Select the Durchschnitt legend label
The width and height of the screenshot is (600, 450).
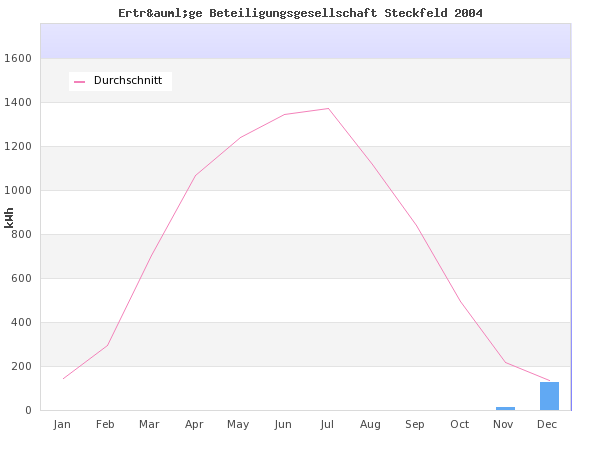(129, 80)
